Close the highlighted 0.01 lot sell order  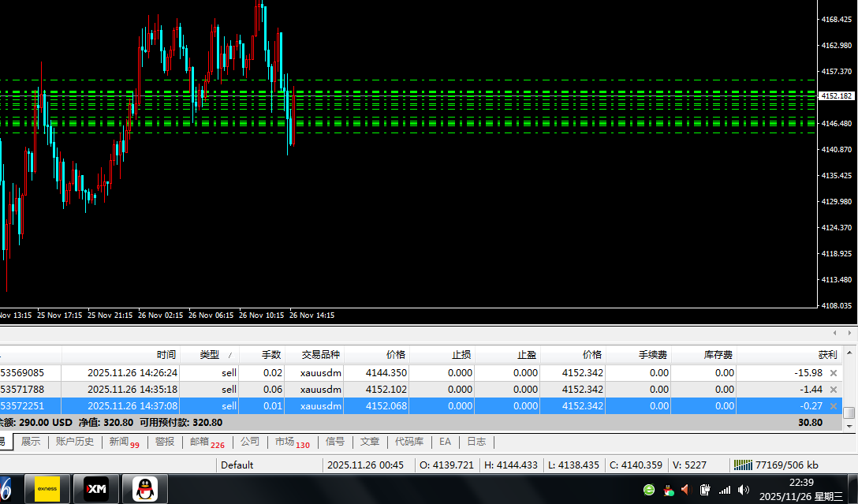[x=834, y=406]
